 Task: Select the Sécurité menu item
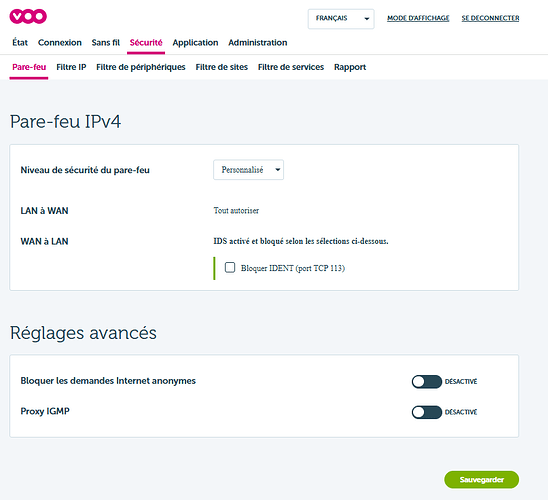146,43
